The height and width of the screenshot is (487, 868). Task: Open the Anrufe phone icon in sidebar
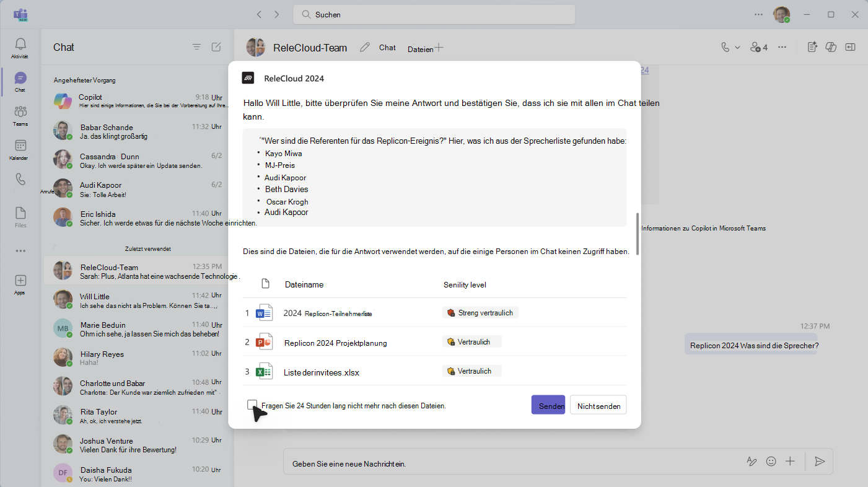20,179
